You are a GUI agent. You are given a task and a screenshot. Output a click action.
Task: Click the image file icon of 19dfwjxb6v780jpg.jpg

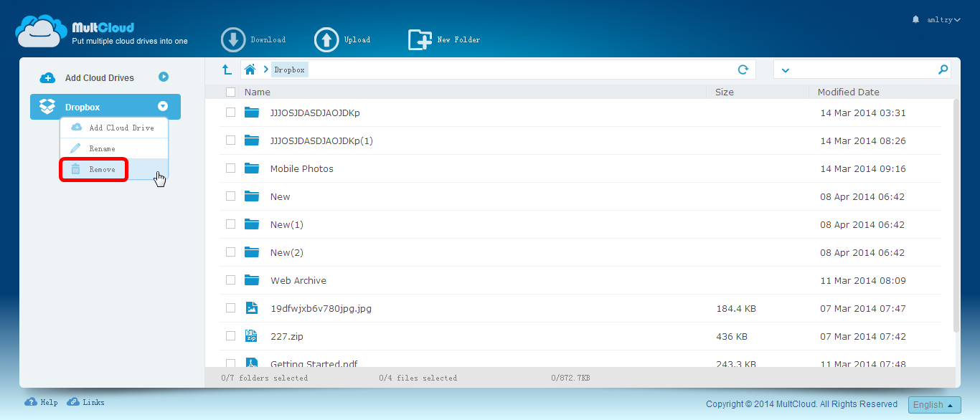click(251, 308)
